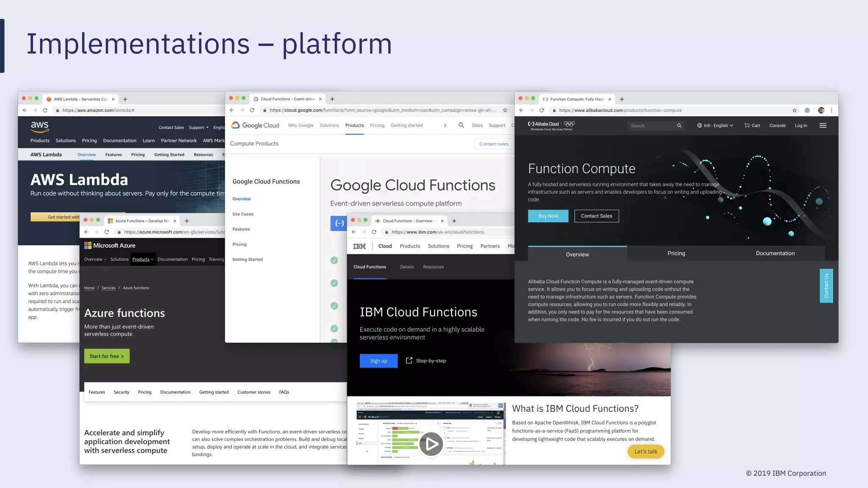Open new tab in AWS browser window
Image resolution: width=868 pixels, height=488 pixels.
point(125,99)
